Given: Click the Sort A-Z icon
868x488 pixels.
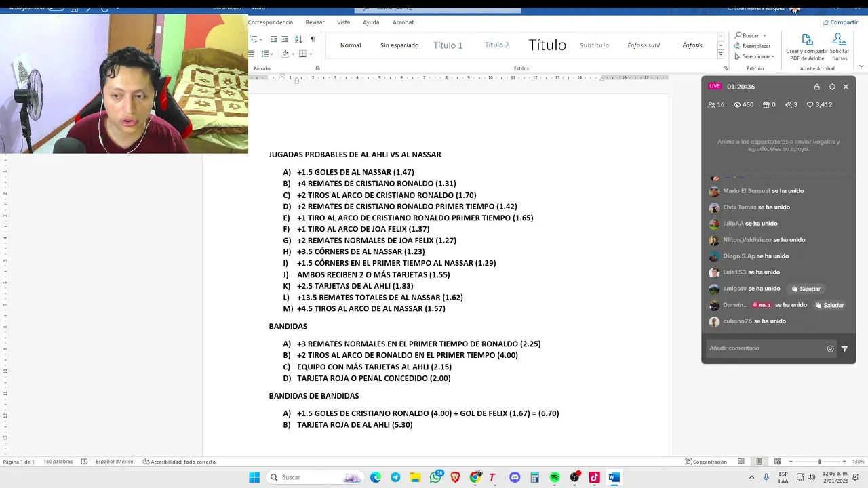Looking at the screenshot, I should [299, 39].
